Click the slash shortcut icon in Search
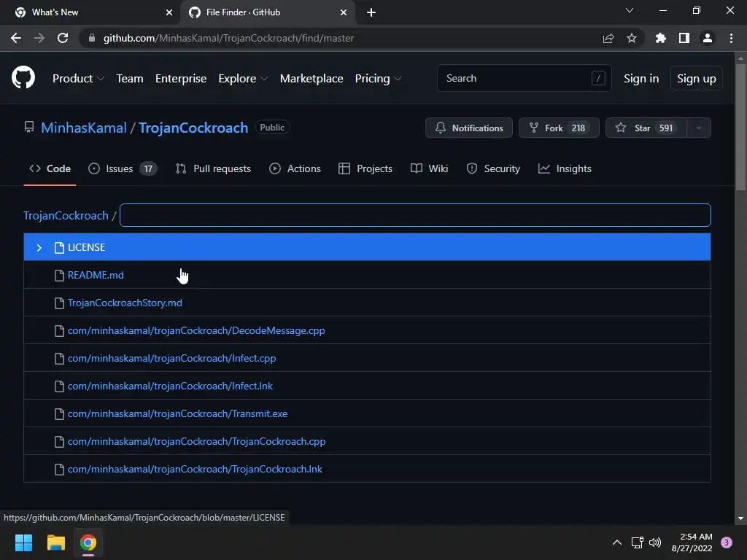Screen dimensions: 747x560 (x=598, y=78)
